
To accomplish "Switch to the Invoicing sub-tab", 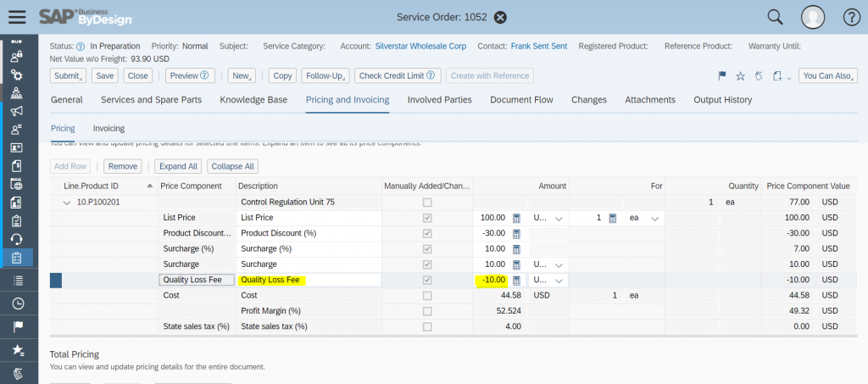I will pyautogui.click(x=108, y=128).
